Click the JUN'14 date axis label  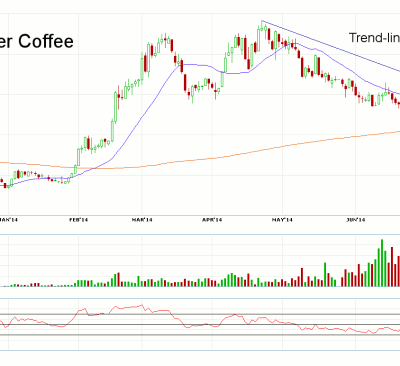[x=356, y=220]
